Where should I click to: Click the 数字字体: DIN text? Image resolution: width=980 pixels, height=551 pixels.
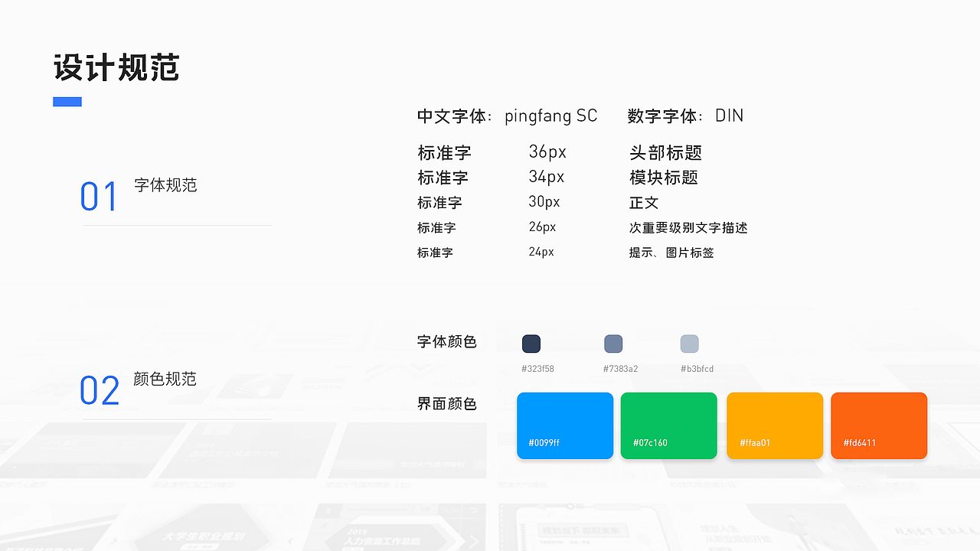[x=685, y=116]
